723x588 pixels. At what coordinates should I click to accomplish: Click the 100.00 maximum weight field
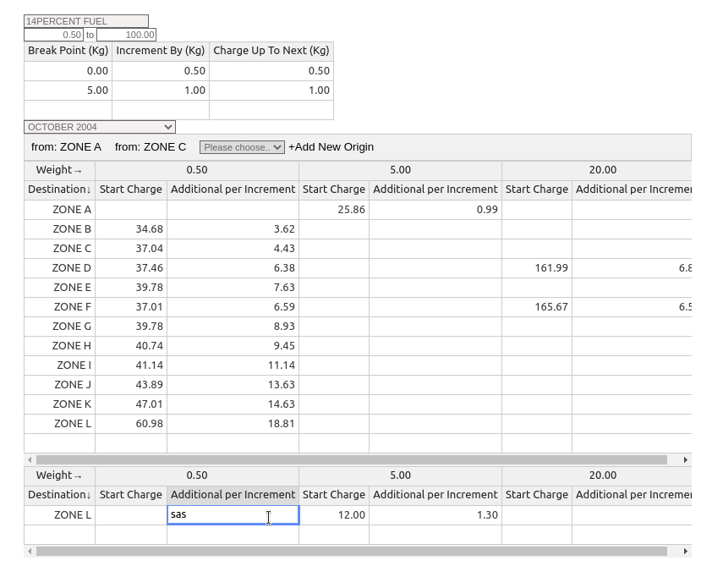click(126, 35)
